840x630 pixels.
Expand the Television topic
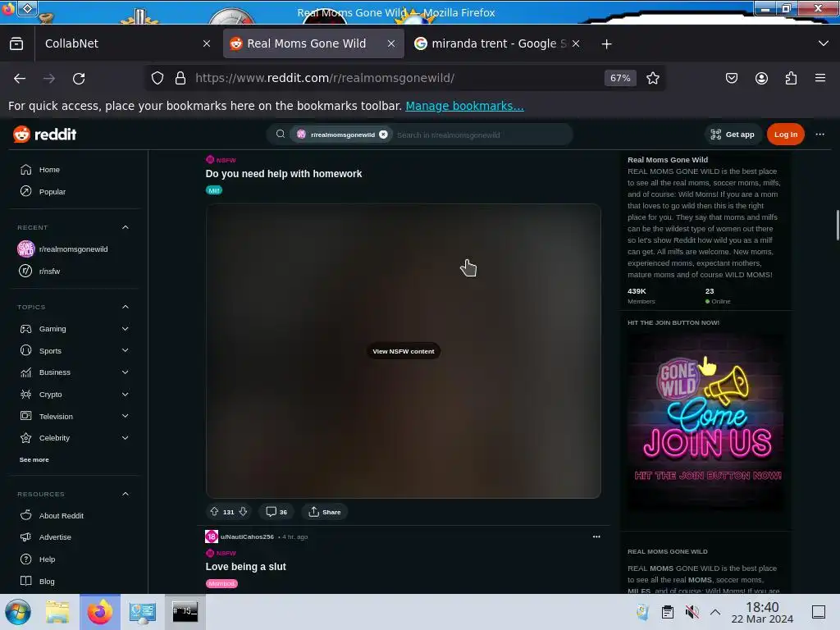(x=126, y=416)
